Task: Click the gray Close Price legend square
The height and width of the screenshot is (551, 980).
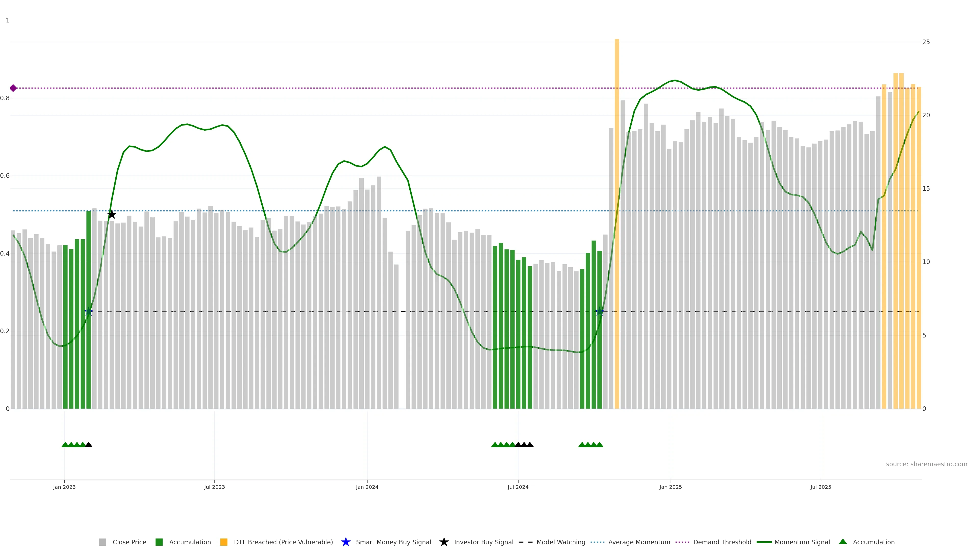Action: (102, 542)
